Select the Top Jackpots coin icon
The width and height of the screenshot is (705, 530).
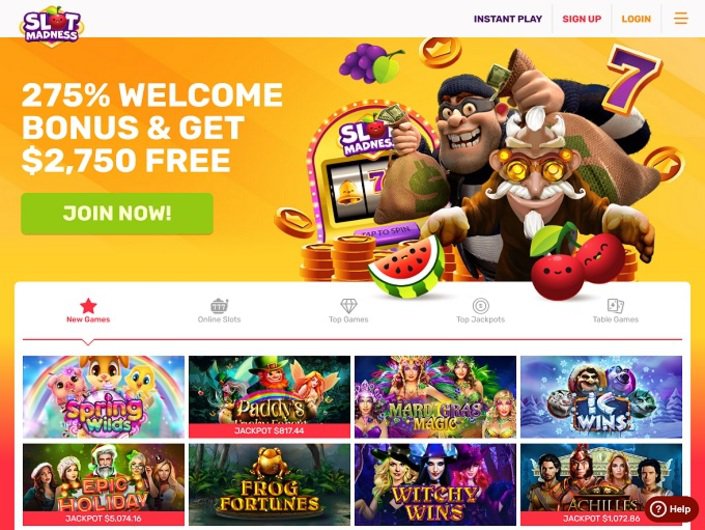pyautogui.click(x=481, y=306)
